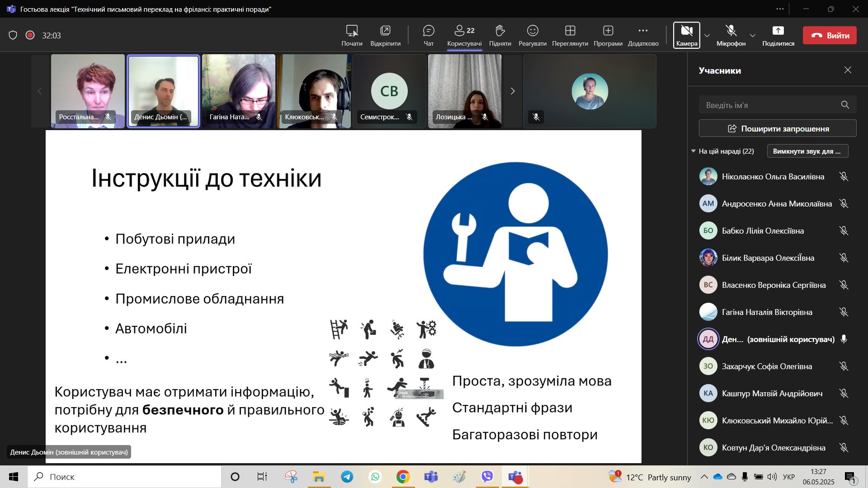Expand the camera options dropdown arrow
868x488 pixels.
click(x=707, y=36)
